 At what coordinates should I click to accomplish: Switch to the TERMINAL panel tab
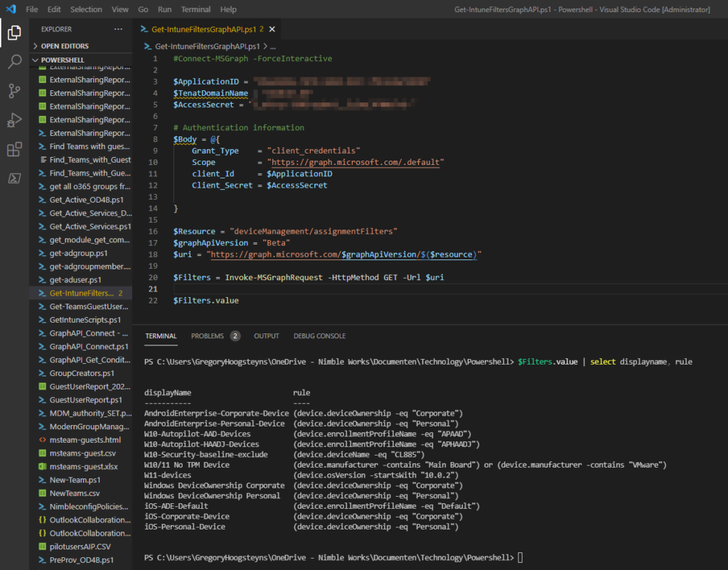coord(161,336)
